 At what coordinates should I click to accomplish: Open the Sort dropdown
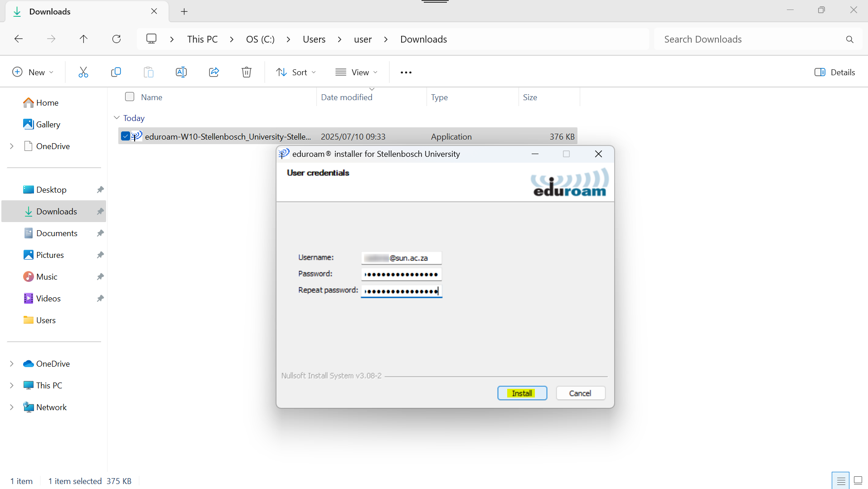tap(296, 72)
